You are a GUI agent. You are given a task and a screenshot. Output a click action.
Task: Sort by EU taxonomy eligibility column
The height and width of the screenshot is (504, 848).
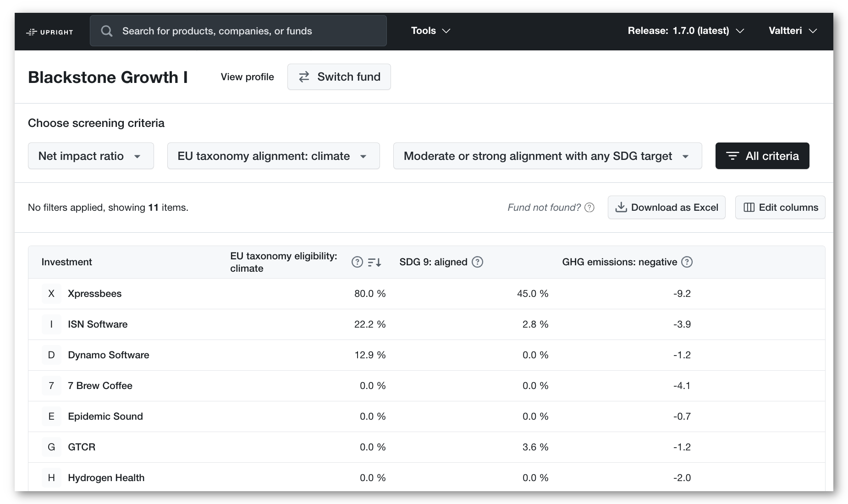click(x=374, y=262)
